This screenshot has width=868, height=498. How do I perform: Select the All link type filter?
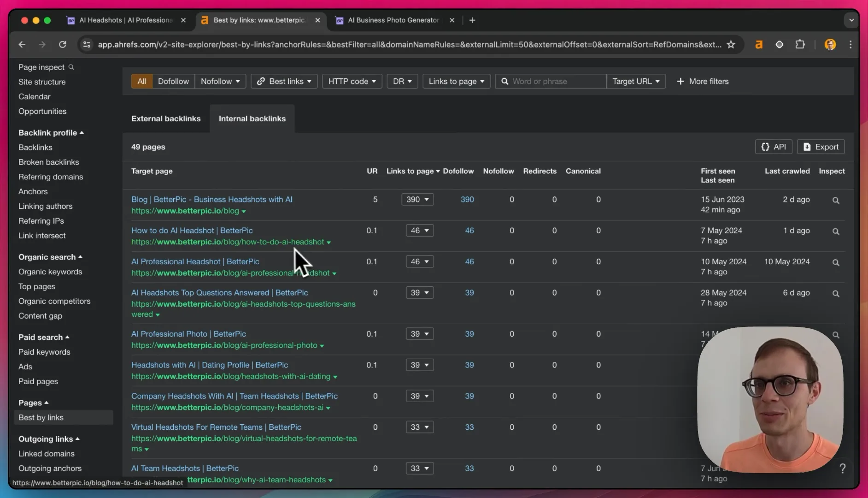(x=142, y=81)
